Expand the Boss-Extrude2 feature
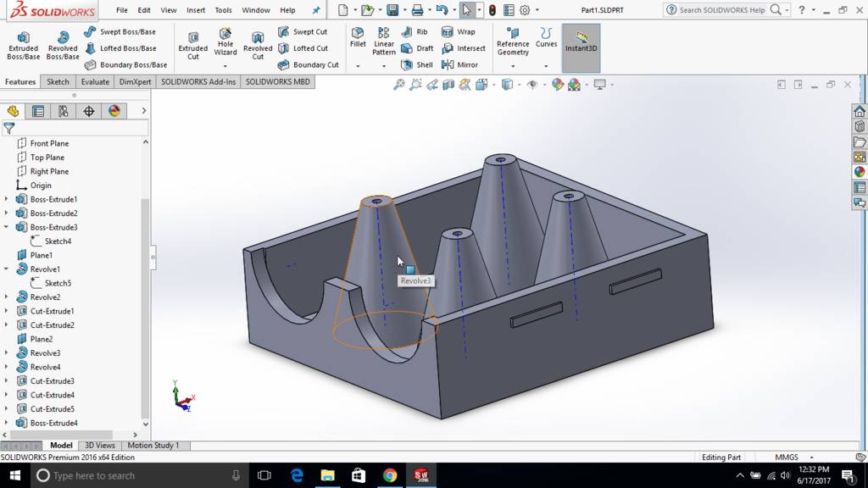This screenshot has height=488, width=868. pos(6,213)
